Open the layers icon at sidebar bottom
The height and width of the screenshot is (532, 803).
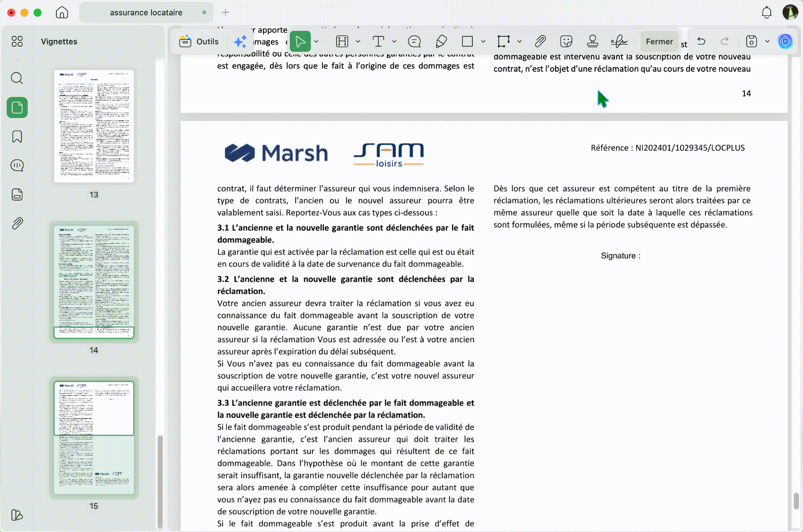click(17, 515)
